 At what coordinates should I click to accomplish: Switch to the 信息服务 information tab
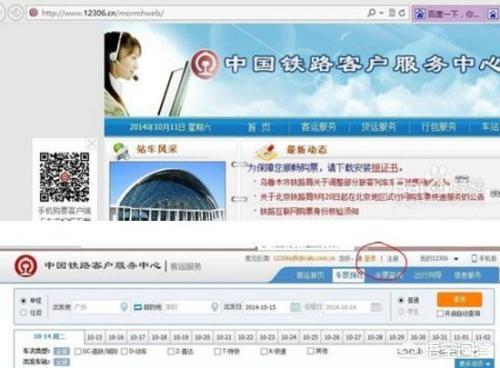467,275
